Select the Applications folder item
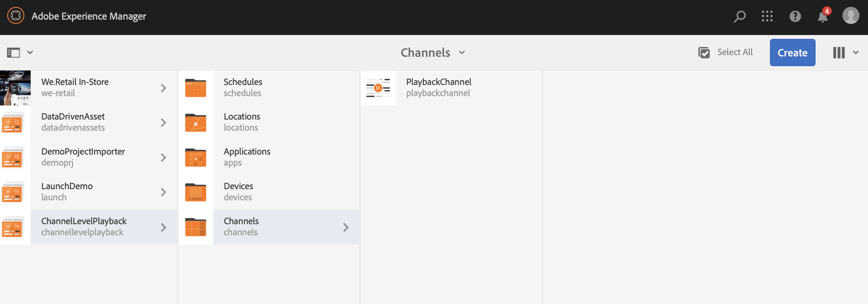 247,157
